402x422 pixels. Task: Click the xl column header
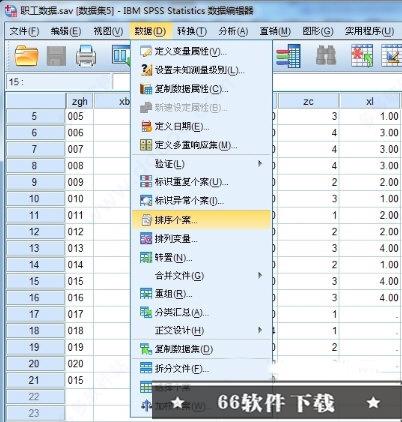click(x=369, y=101)
